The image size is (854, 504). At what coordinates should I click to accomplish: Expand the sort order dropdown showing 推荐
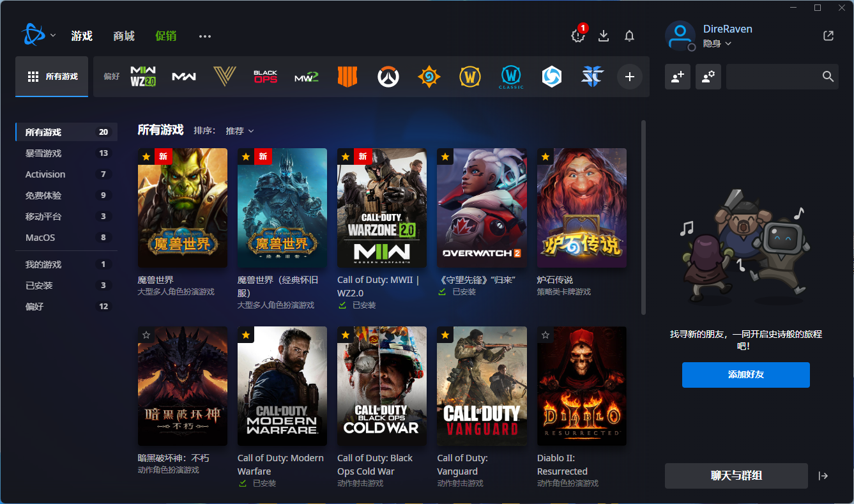pyautogui.click(x=240, y=131)
